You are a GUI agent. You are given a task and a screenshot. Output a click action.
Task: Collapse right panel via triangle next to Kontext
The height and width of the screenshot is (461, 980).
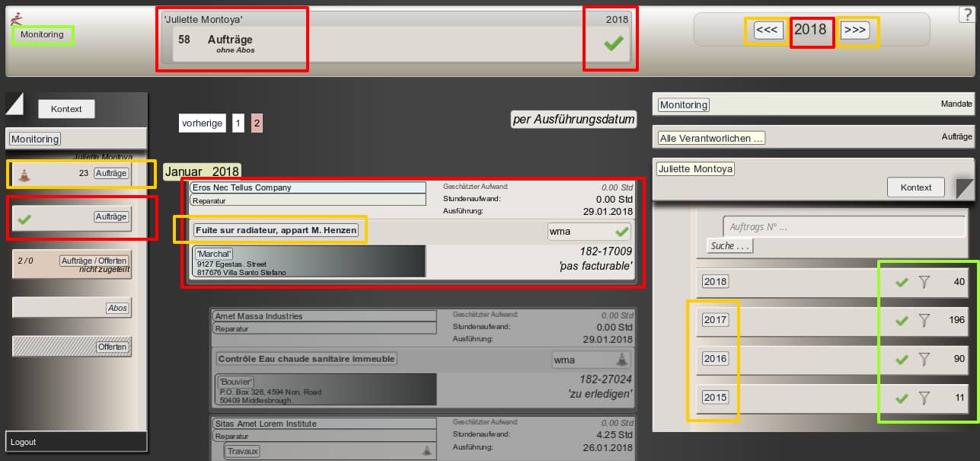point(965,188)
